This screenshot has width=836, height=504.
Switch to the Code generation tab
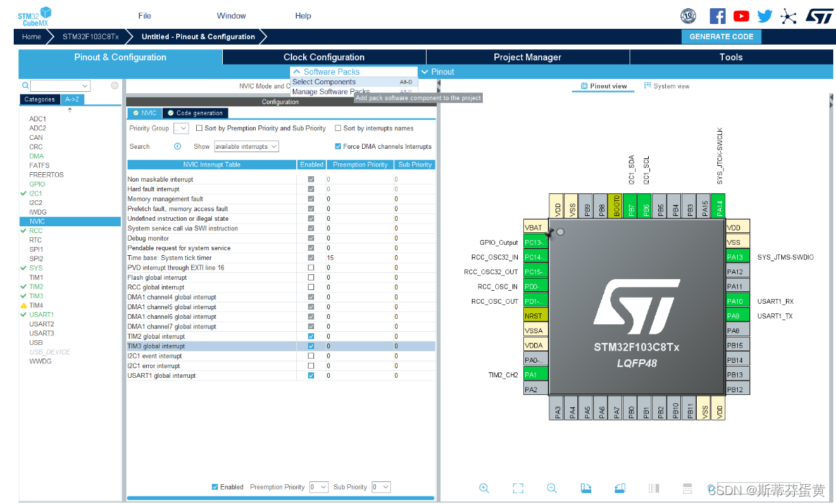pyautogui.click(x=195, y=113)
